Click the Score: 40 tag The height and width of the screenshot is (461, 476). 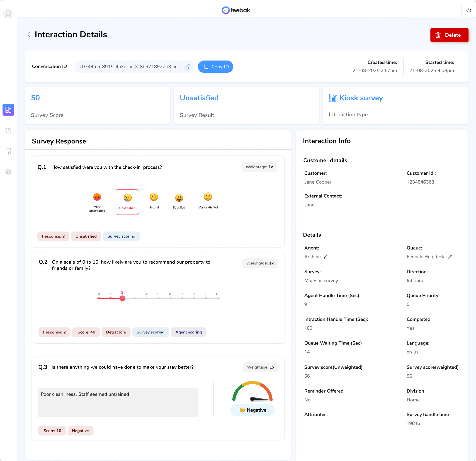click(86, 332)
